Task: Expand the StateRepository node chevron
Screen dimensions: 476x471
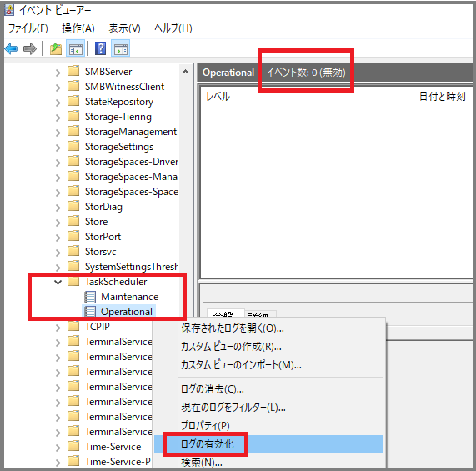Action: [58, 103]
